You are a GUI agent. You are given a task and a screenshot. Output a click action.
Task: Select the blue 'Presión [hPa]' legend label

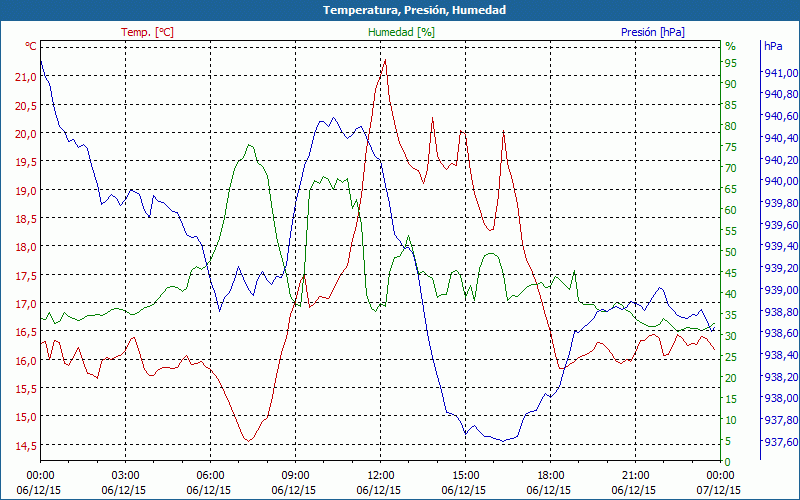pos(653,32)
